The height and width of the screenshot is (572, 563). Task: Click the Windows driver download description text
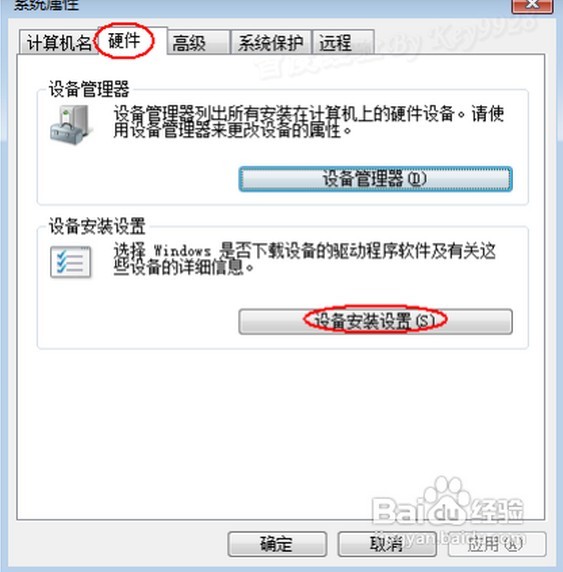click(x=305, y=259)
